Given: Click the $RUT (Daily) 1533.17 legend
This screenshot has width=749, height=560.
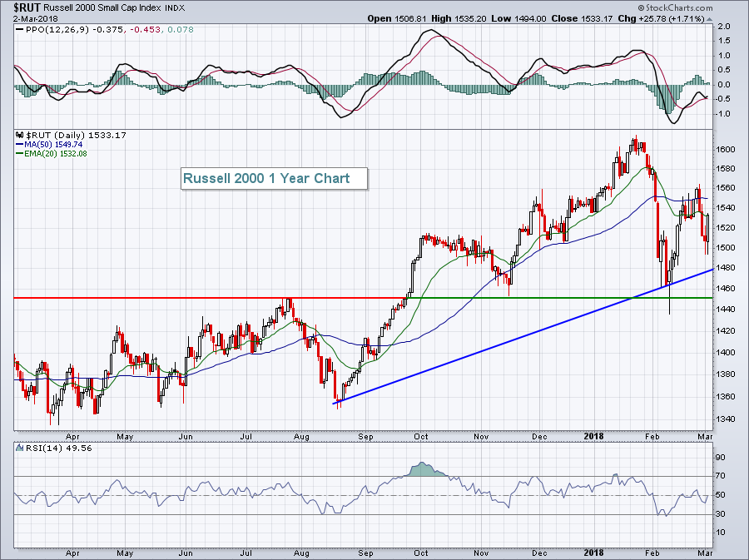Looking at the screenshot, I should point(76,135).
